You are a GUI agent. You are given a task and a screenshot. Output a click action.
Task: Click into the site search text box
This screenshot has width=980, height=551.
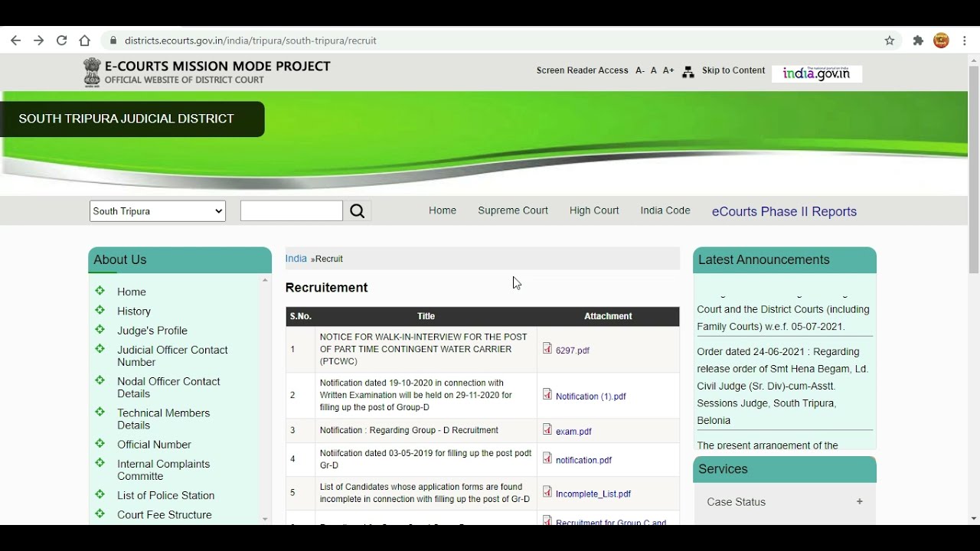(292, 211)
